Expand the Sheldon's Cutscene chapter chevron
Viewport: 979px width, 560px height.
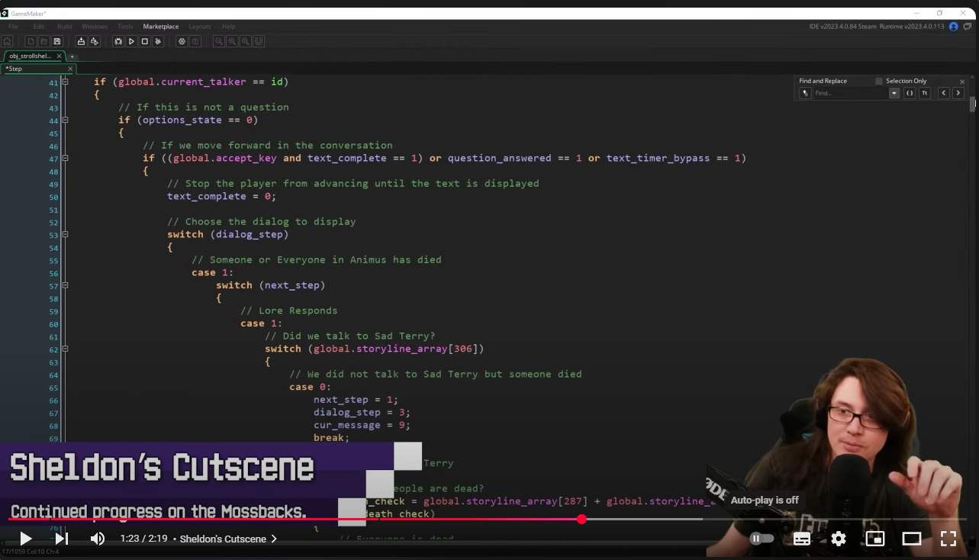[x=274, y=539]
